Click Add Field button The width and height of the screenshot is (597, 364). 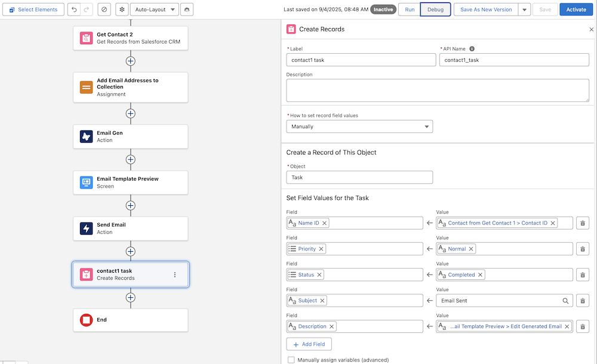click(x=309, y=344)
